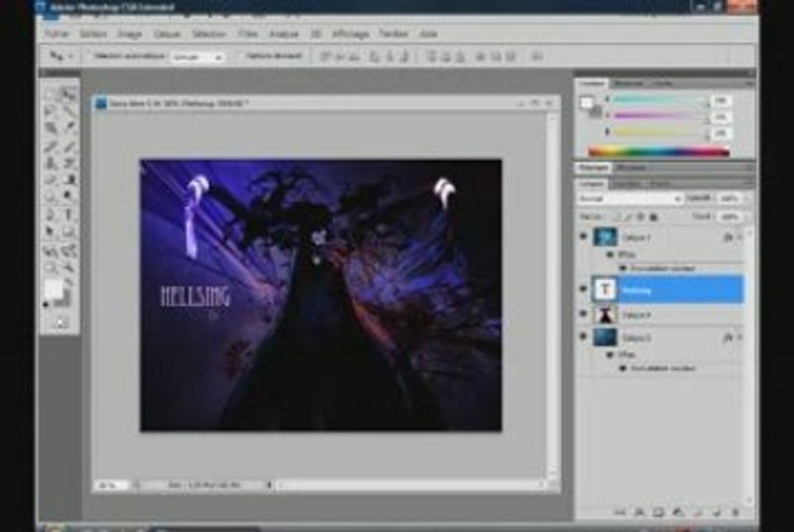Toggle Quick Mask mode in toolbox
Viewport: 794px width, 532px height.
click(60, 323)
